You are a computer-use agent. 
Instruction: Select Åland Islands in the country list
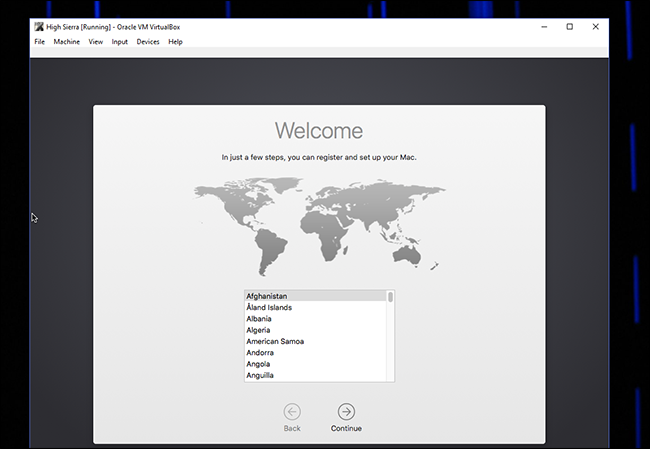point(315,307)
